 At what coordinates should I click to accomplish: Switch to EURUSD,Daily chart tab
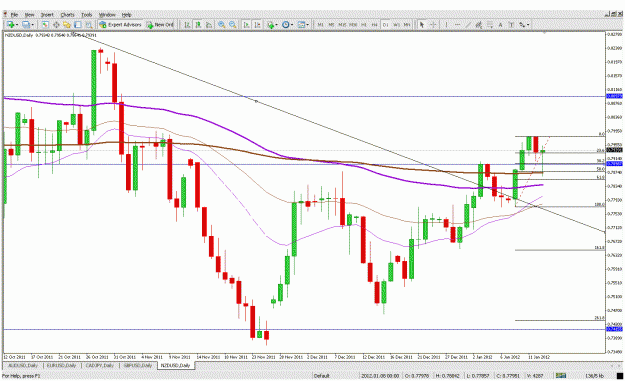tap(62, 365)
